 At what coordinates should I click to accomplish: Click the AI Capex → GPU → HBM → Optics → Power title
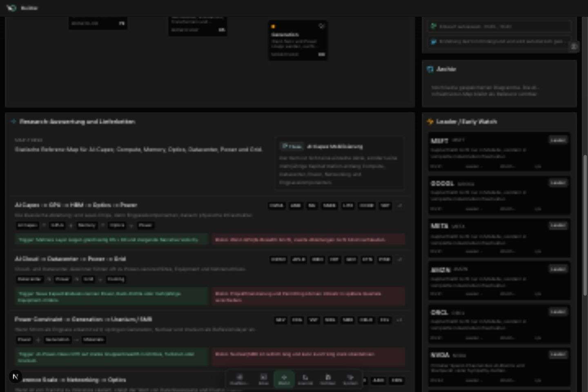coord(76,205)
